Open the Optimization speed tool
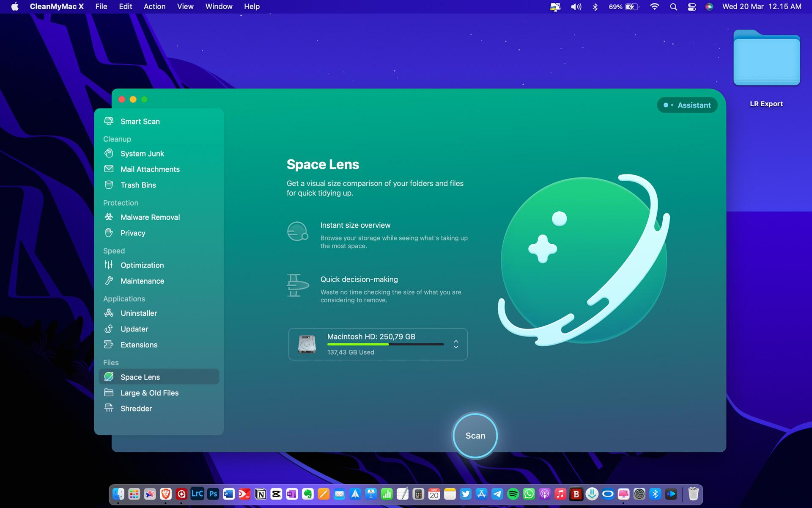The width and height of the screenshot is (812, 508). [x=142, y=265]
